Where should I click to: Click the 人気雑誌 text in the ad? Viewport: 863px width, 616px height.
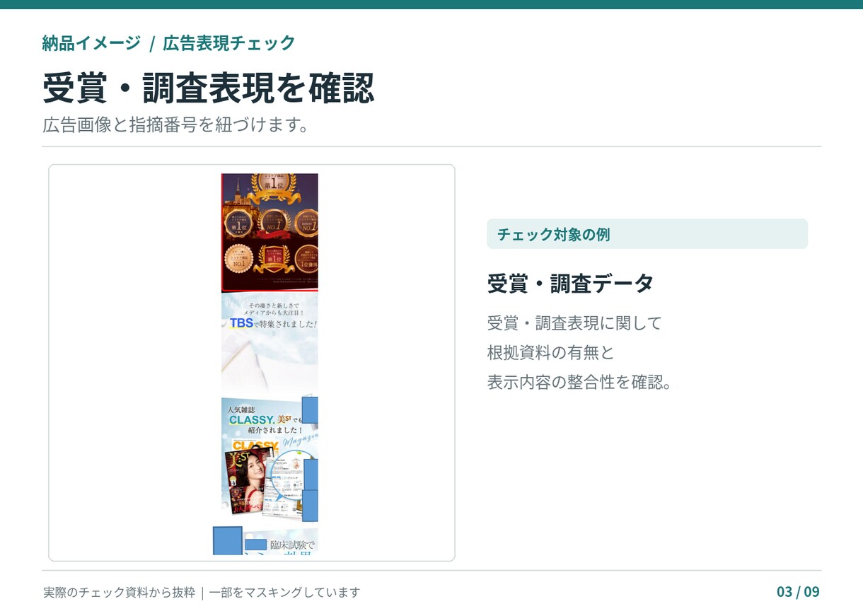pyautogui.click(x=241, y=409)
